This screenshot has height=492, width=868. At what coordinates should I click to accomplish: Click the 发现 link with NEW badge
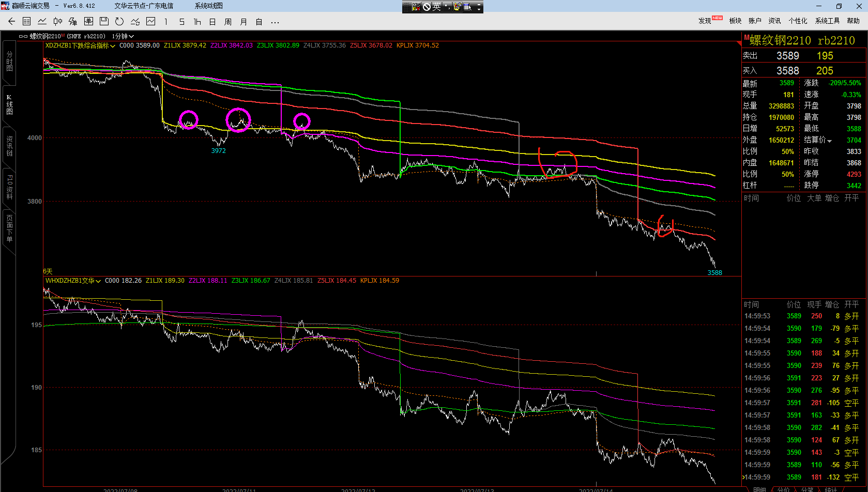tap(705, 21)
